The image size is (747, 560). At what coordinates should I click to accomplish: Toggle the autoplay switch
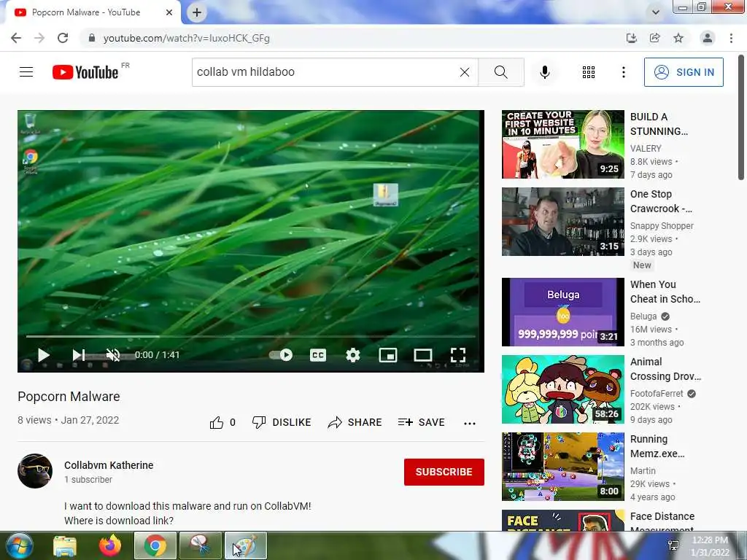[281, 355]
